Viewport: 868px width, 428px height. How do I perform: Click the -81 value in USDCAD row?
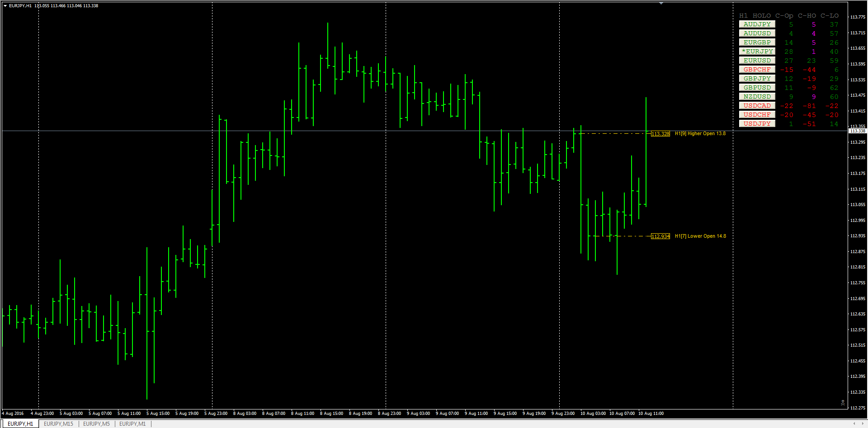tap(809, 106)
